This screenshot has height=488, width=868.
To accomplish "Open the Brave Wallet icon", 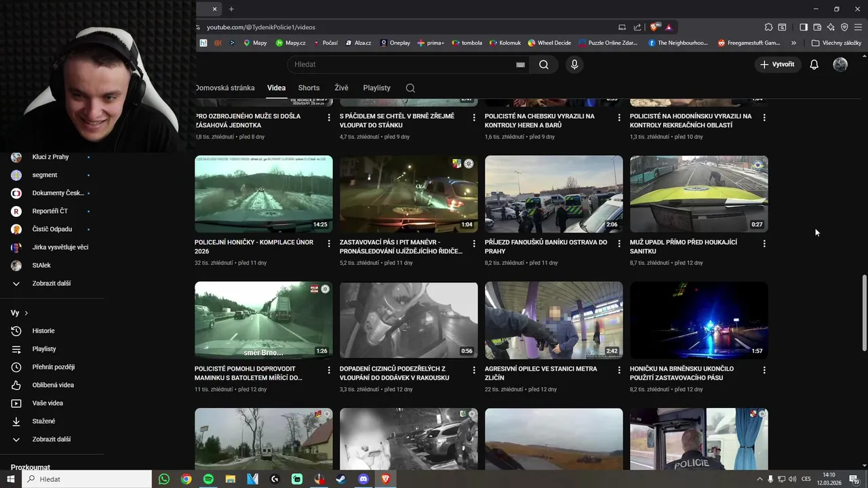I will pyautogui.click(x=817, y=27).
